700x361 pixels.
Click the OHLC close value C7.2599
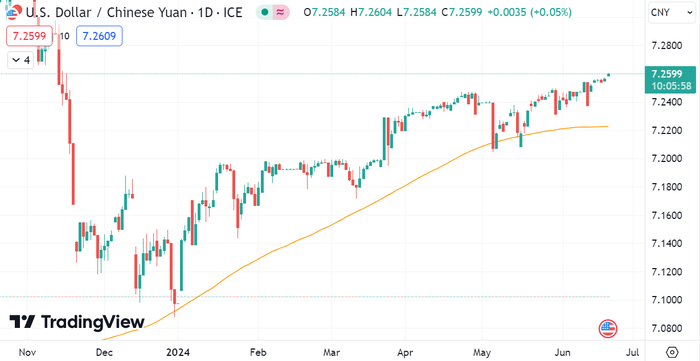(x=462, y=12)
